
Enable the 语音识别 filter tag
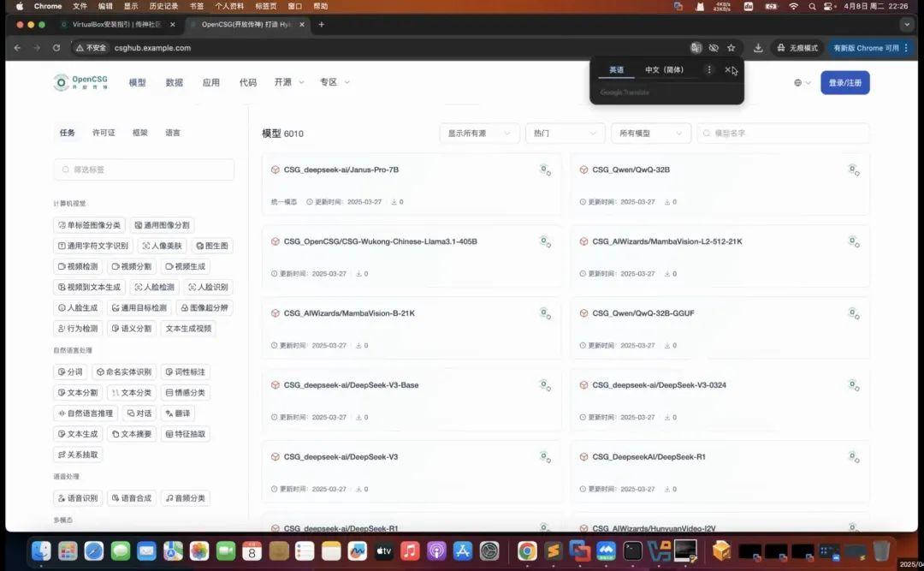coord(77,497)
